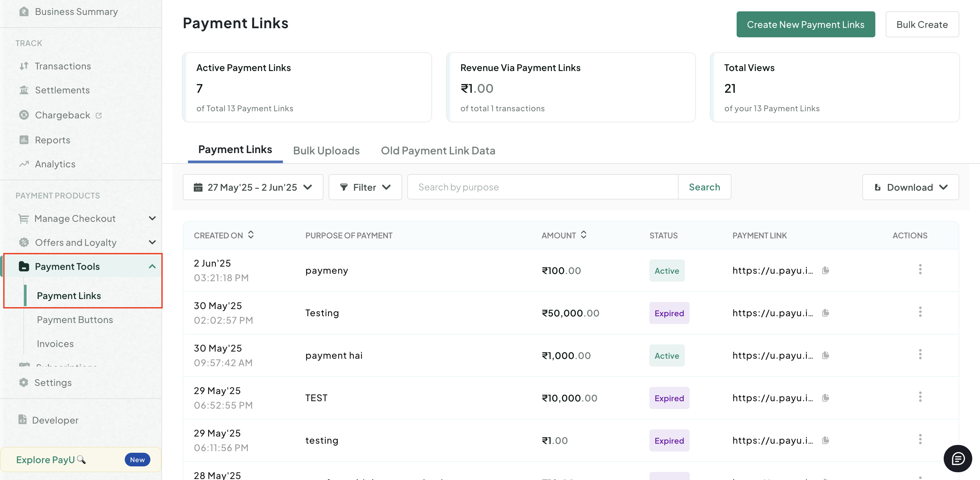Viewport: 980px width, 480px height.
Task: Open the Download dropdown
Action: click(910, 187)
